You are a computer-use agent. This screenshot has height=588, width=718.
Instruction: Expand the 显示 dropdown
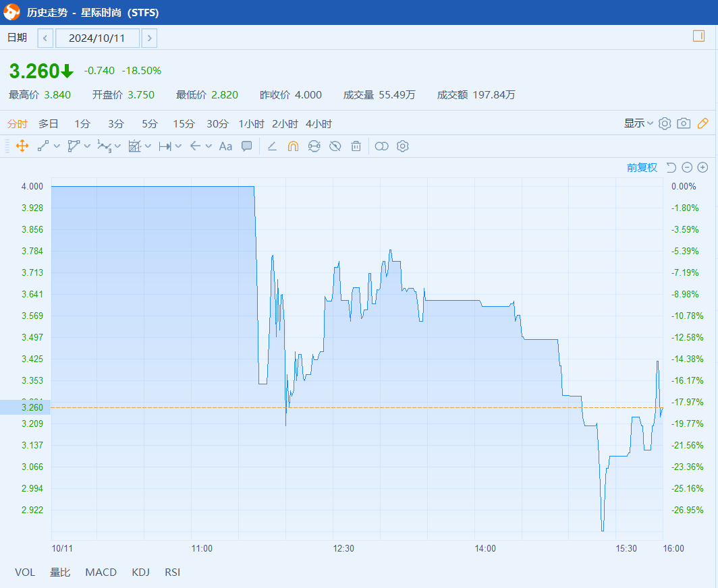point(638,123)
